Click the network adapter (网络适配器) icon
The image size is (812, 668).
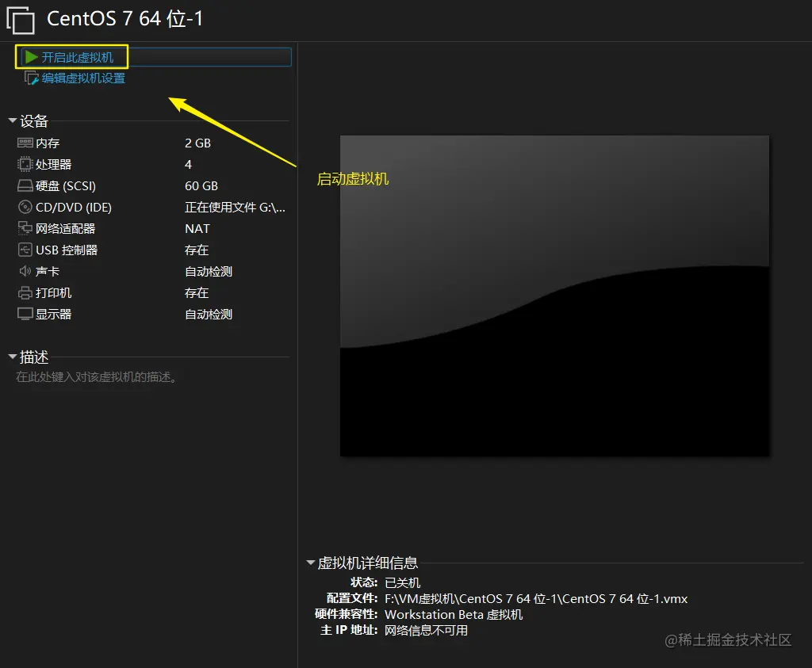tap(25, 228)
